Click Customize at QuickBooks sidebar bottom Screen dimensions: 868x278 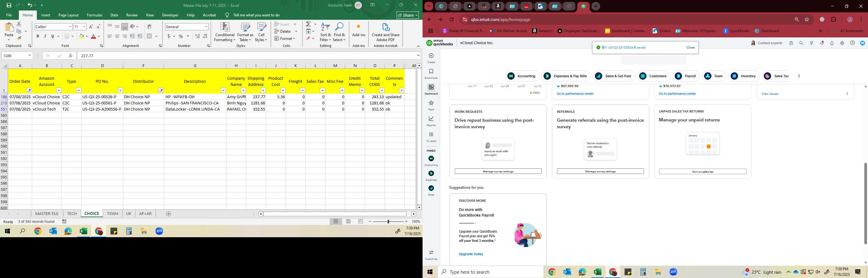point(431,255)
